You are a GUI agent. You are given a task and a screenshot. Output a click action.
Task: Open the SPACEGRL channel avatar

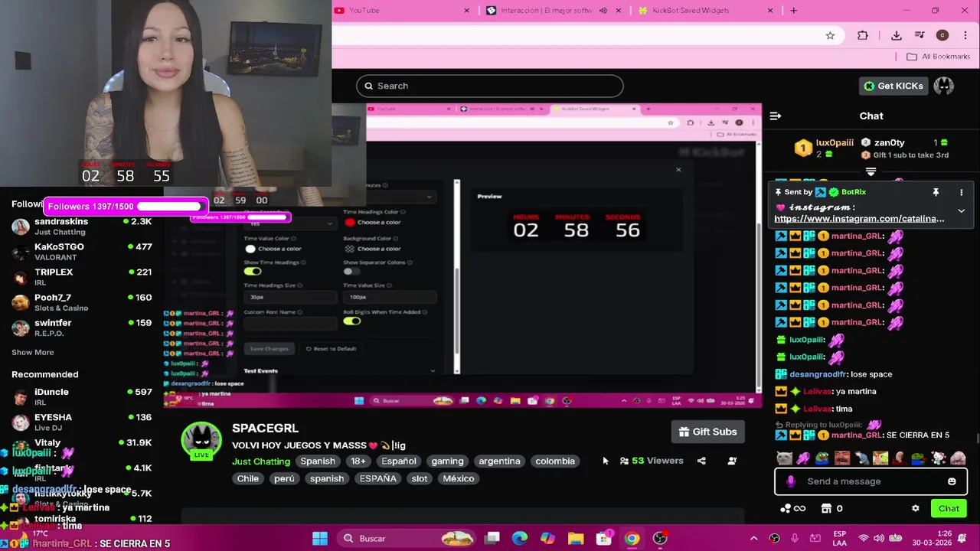point(201,442)
